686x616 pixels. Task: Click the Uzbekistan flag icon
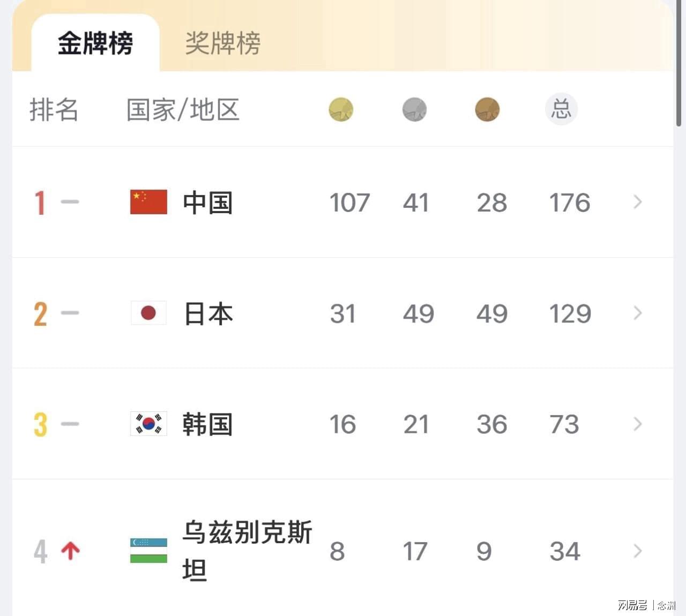pyautogui.click(x=148, y=551)
